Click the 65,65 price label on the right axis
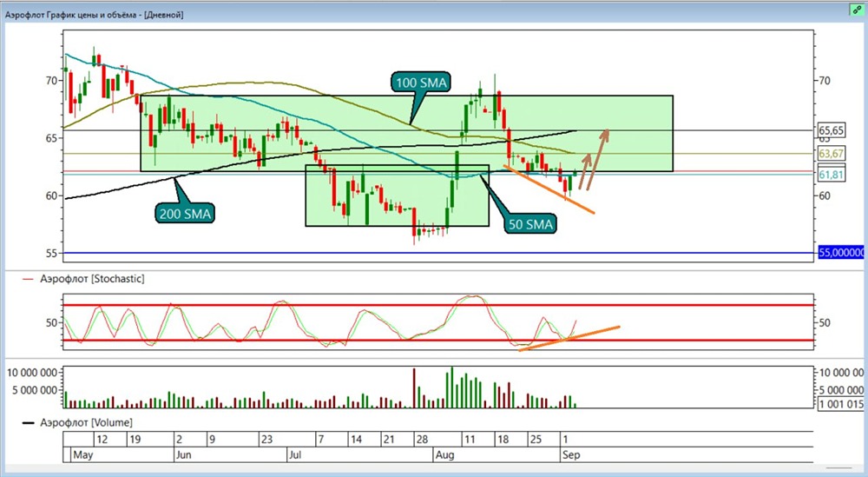 [831, 130]
